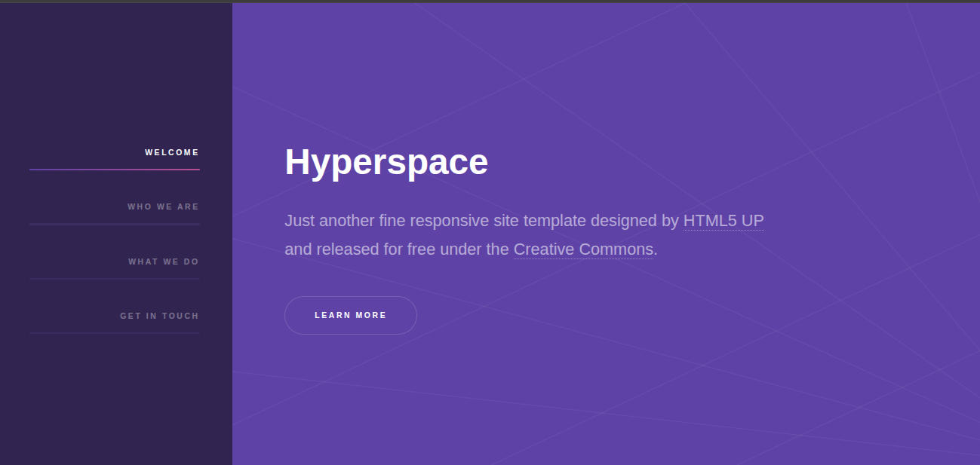Image resolution: width=980 pixels, height=465 pixels.
Task: Go to the WHO WE ARE section
Action: coord(163,206)
